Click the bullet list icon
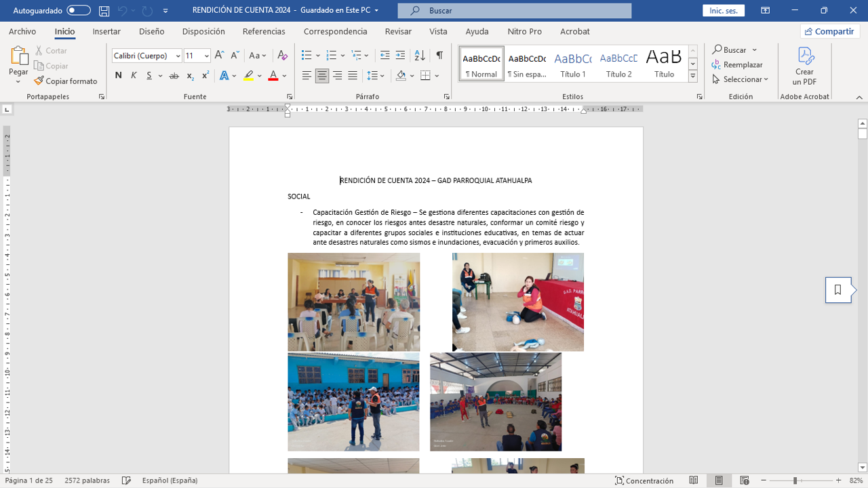The image size is (868, 488). [307, 56]
